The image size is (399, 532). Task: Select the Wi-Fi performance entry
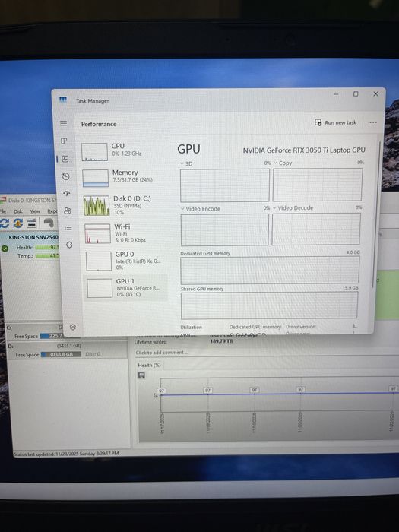(126, 233)
